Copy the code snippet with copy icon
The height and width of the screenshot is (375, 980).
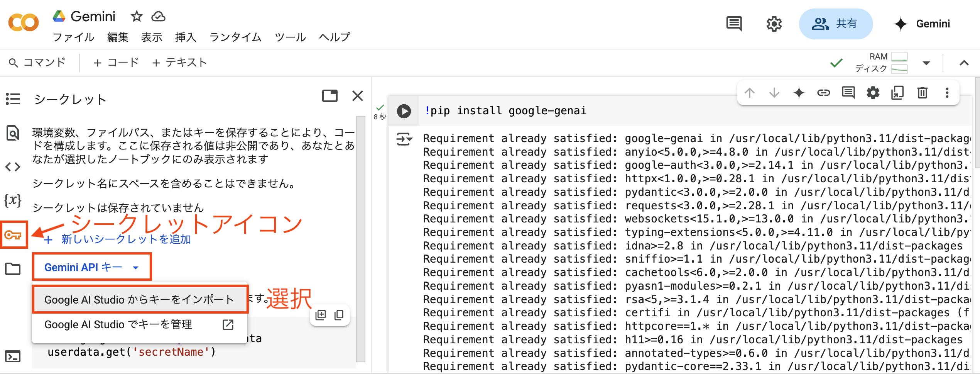(x=339, y=315)
